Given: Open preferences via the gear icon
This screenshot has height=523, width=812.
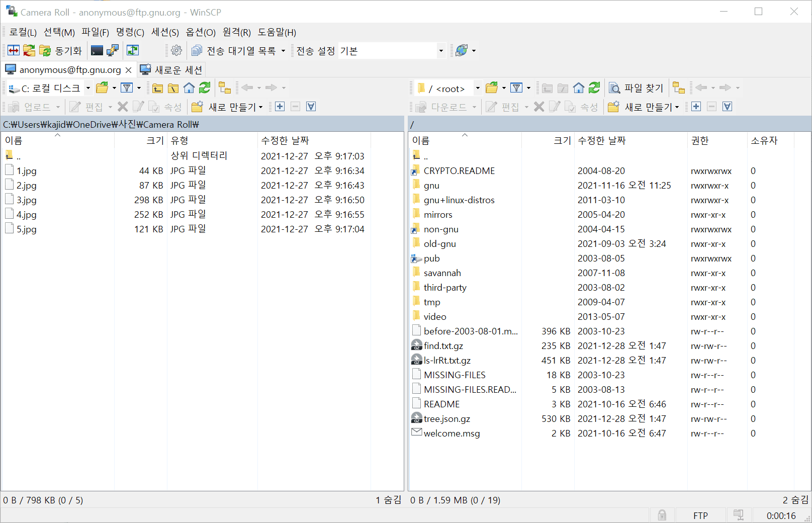Looking at the screenshot, I should tap(176, 50).
